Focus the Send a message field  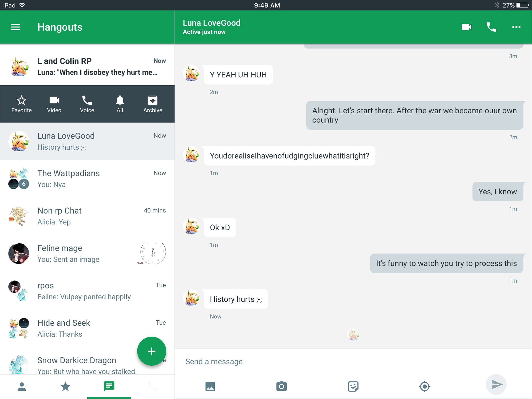[353, 362]
